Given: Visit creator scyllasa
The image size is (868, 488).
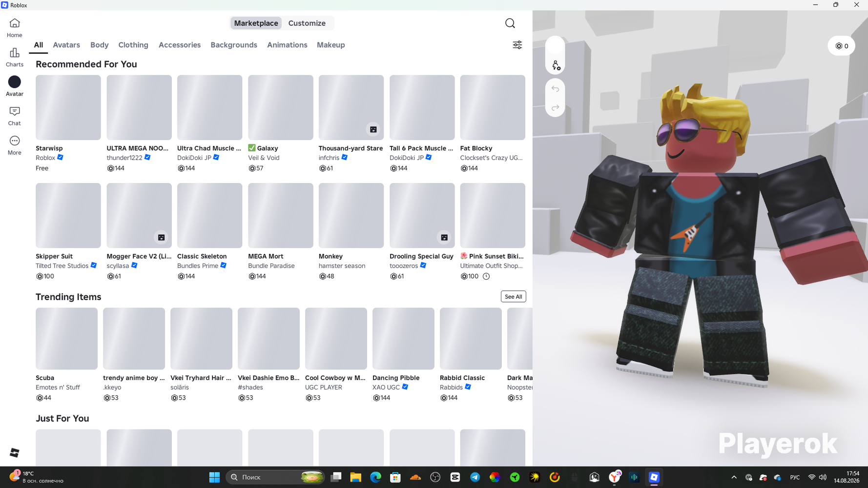Looking at the screenshot, I should (118, 266).
